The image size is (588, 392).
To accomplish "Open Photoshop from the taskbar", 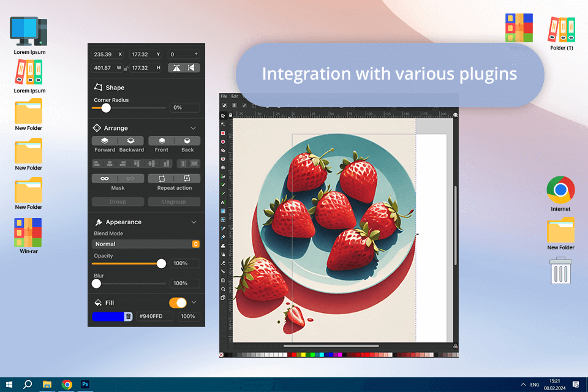I will tap(85, 384).
